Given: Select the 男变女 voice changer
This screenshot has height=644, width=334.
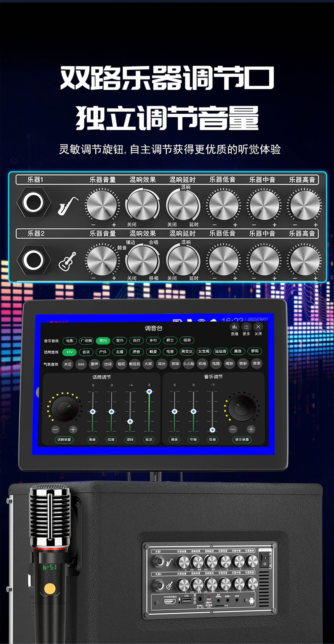Looking at the screenshot, I should [x=187, y=351].
